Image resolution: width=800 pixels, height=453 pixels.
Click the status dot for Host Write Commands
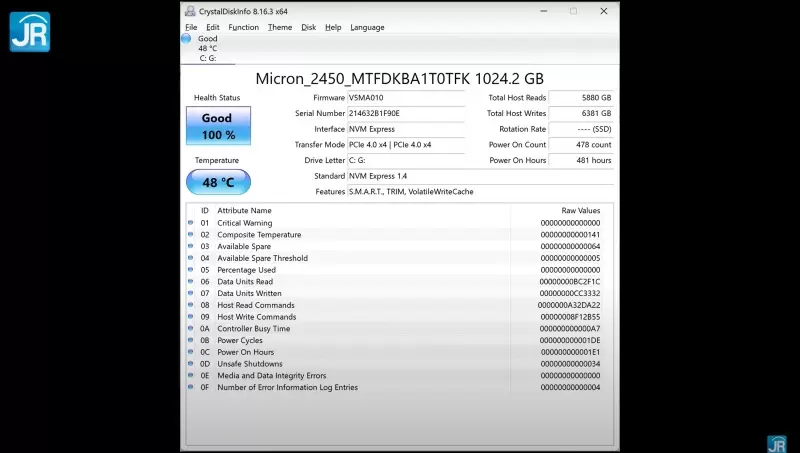click(191, 316)
